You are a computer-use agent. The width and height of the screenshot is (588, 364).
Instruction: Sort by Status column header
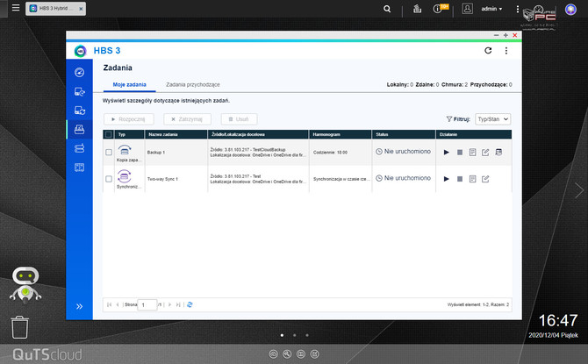pos(404,134)
